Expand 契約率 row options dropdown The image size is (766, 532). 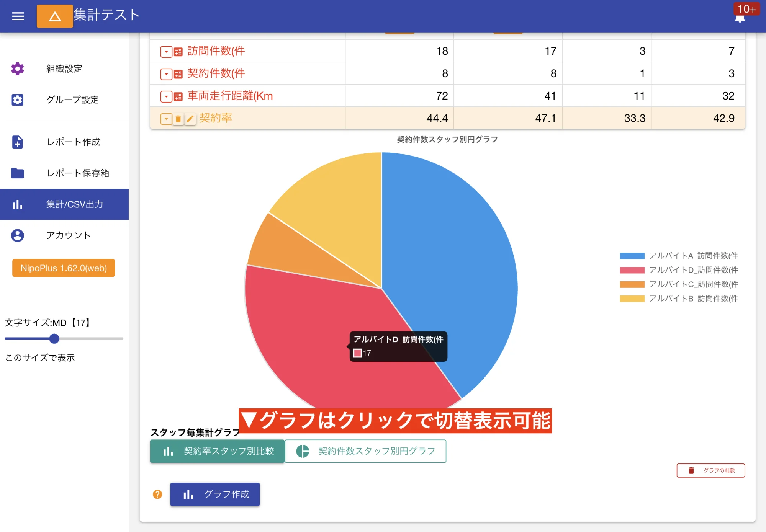tap(166, 119)
